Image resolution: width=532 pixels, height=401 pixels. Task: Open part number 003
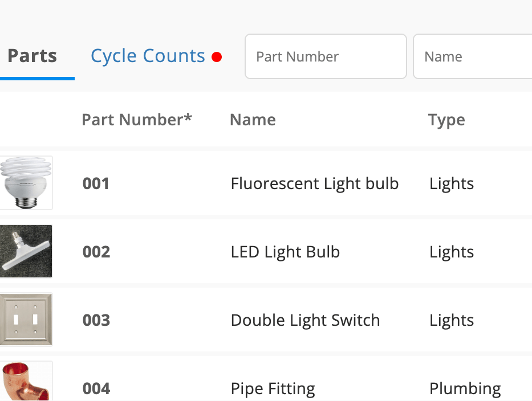click(96, 321)
